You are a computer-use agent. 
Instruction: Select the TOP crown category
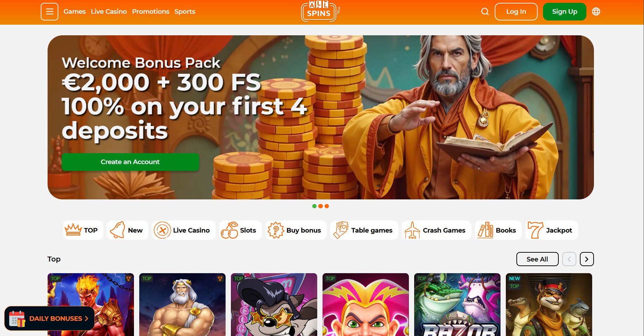tap(83, 230)
